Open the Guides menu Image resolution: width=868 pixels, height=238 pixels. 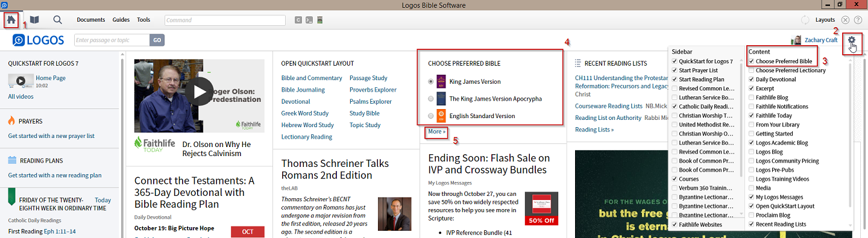point(121,20)
